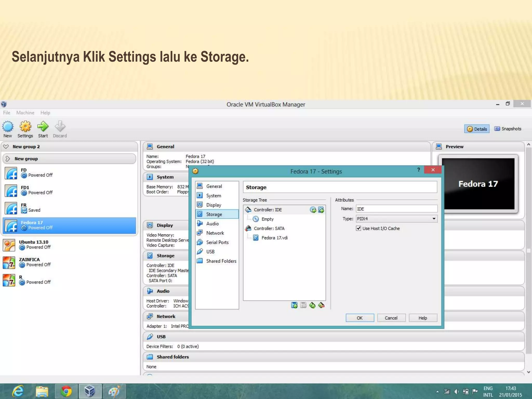Open the Paint taskbar icon
Viewport: 532px width, 399px height.
pyautogui.click(x=114, y=391)
